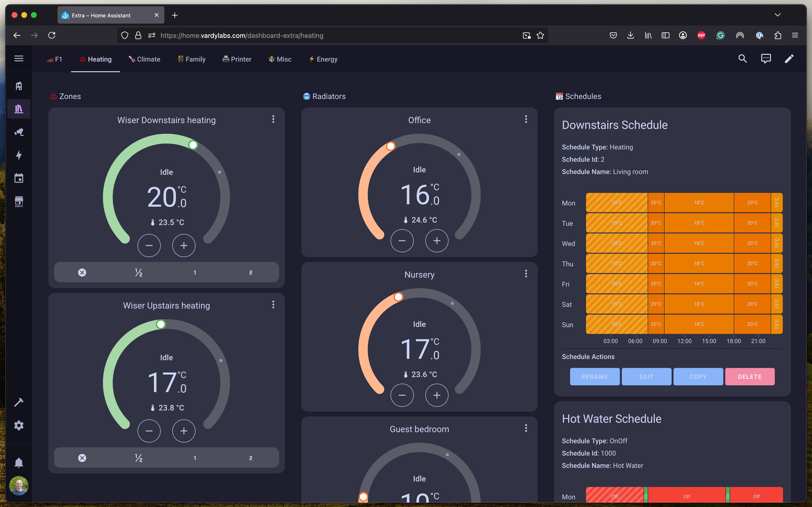Open notifications bell in the sidebar
Screen dimensions: 812x507
(x=19, y=463)
